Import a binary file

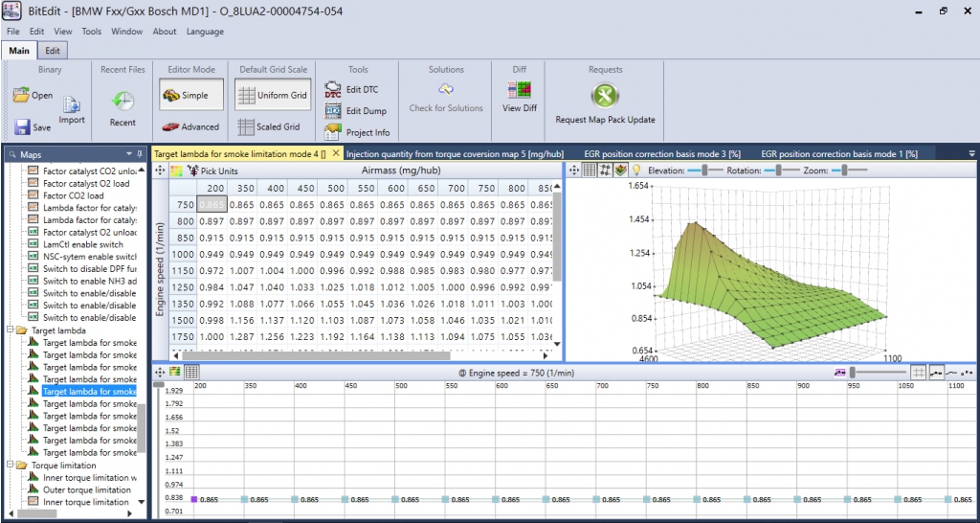click(x=72, y=111)
